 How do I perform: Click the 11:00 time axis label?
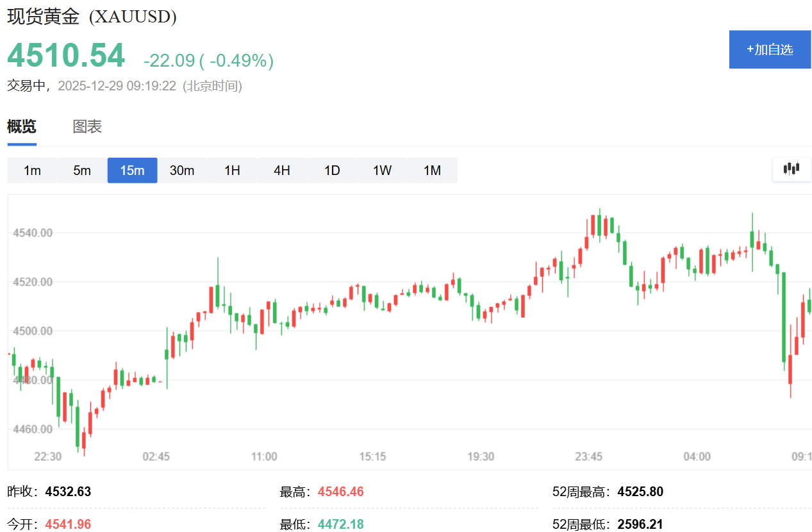tap(264, 456)
